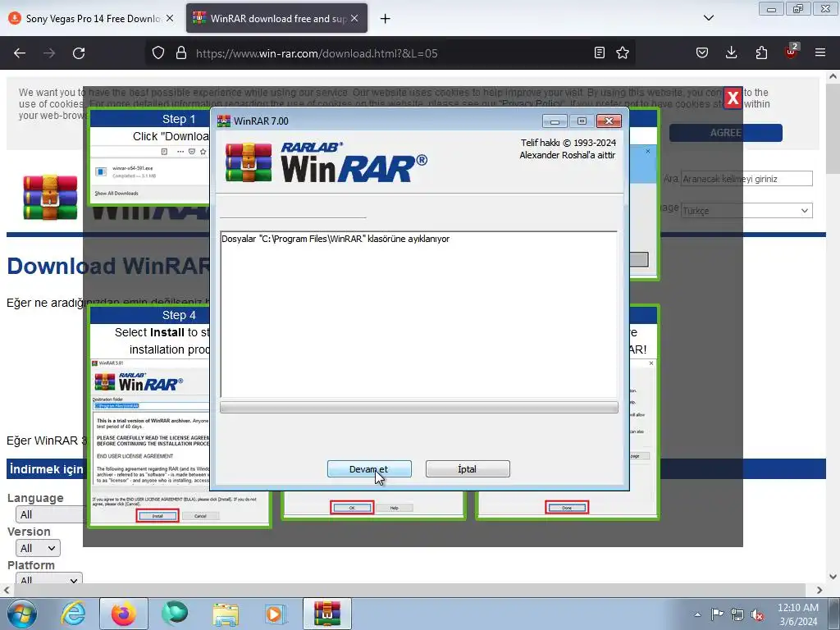Open the Language All dropdown
This screenshot has height=630, width=840.
tap(49, 514)
